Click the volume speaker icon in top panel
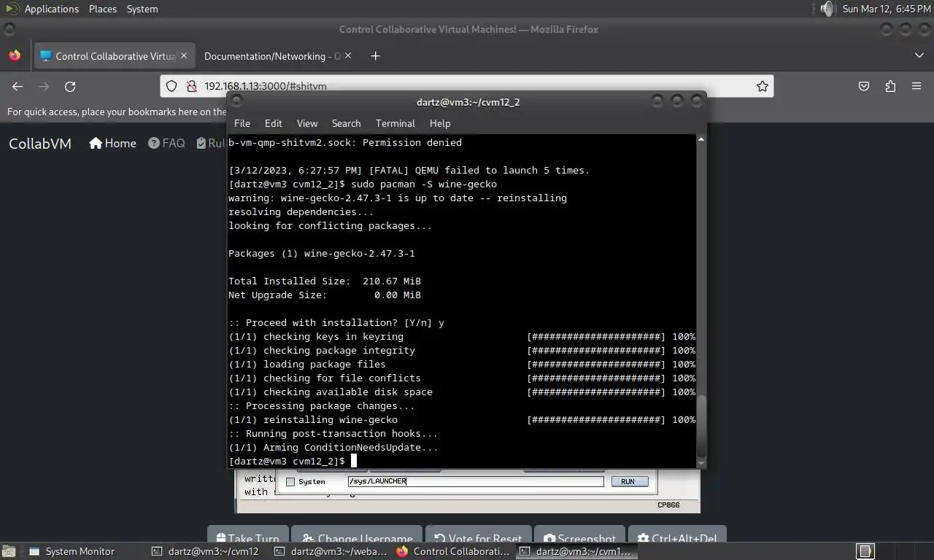Viewport: 934px width, 560px height. tap(826, 9)
